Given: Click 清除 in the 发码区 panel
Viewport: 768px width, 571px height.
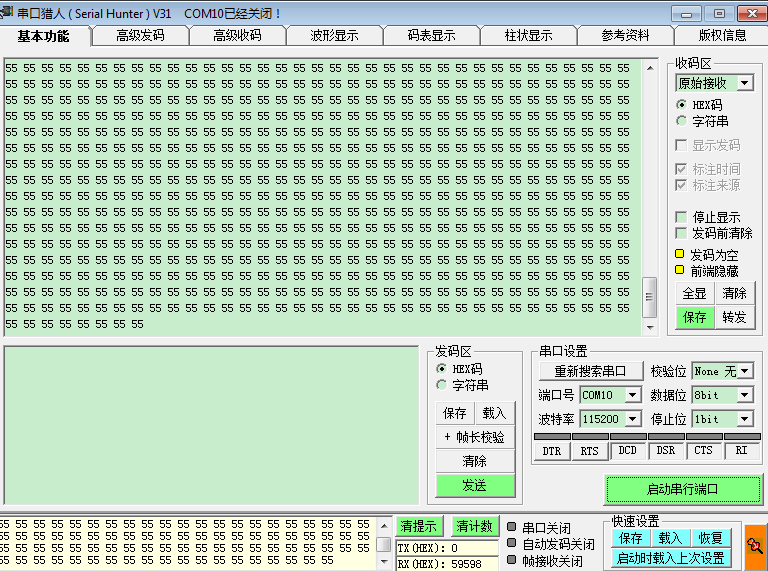Looking at the screenshot, I should tap(475, 461).
